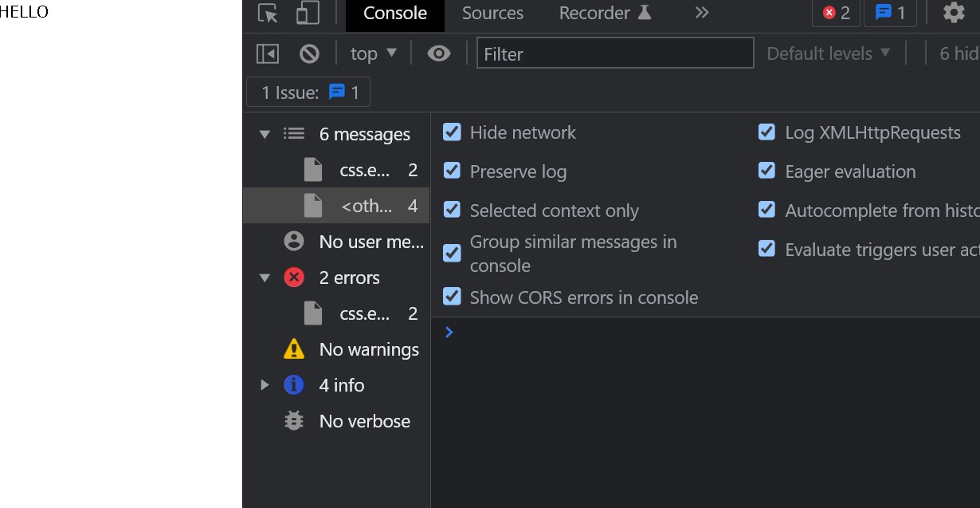Screen dimensions: 980x508
Task: Disable the Preserve log checkbox
Action: [452, 171]
